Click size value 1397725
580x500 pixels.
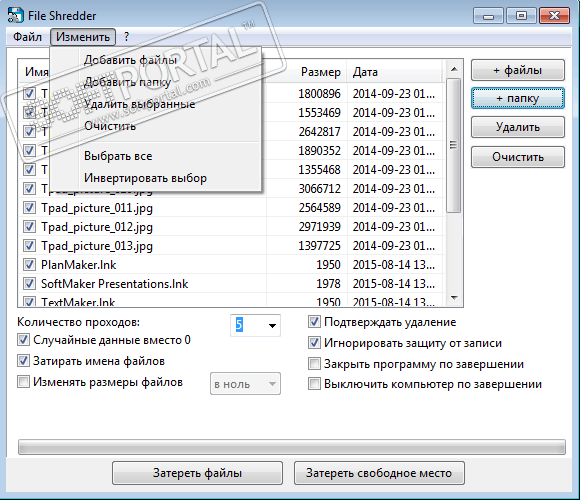pyautogui.click(x=319, y=246)
